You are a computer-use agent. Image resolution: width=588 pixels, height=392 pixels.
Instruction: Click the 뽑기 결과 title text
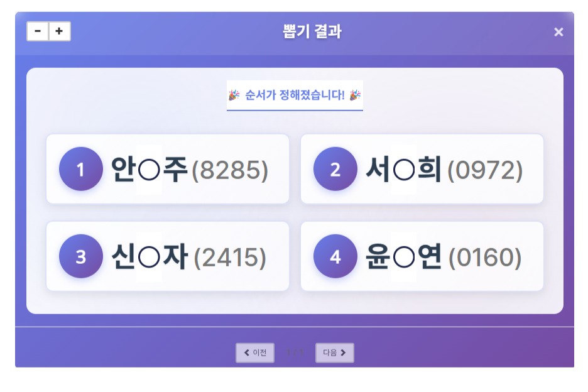312,32
